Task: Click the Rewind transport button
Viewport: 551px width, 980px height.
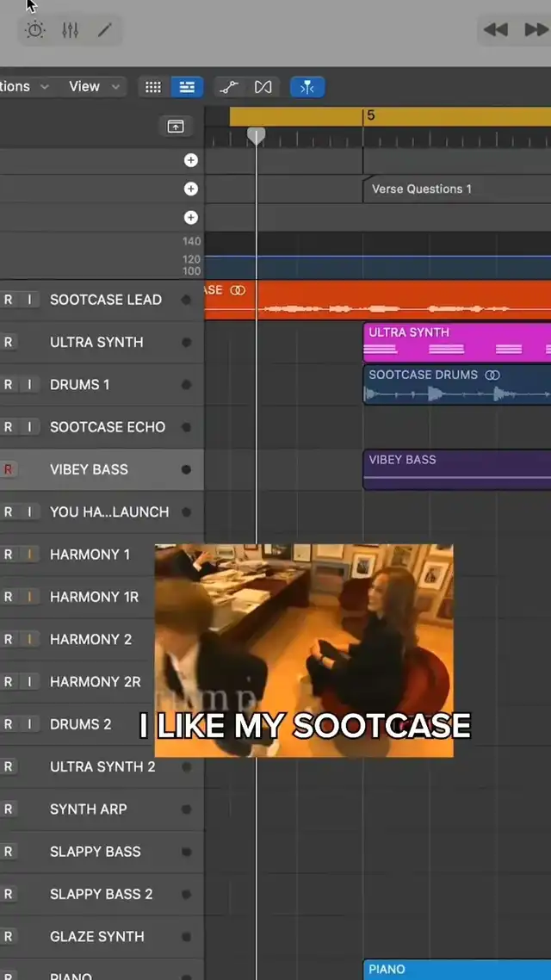Action: 496,30
